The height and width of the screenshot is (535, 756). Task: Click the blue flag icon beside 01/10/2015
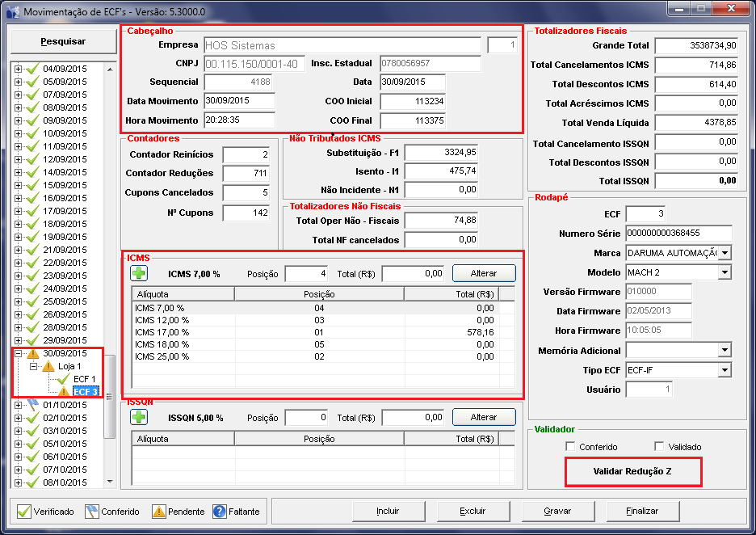point(33,405)
